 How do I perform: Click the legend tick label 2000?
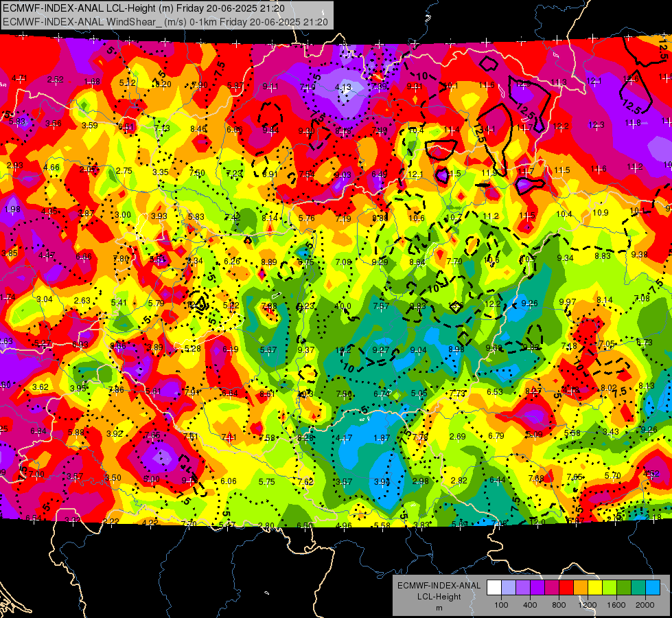click(645, 605)
